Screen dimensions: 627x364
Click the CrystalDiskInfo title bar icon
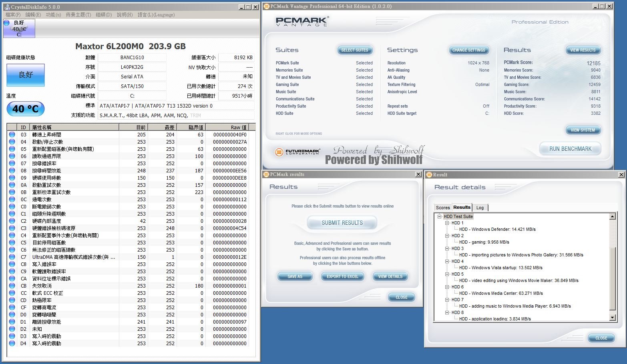pyautogui.click(x=7, y=7)
